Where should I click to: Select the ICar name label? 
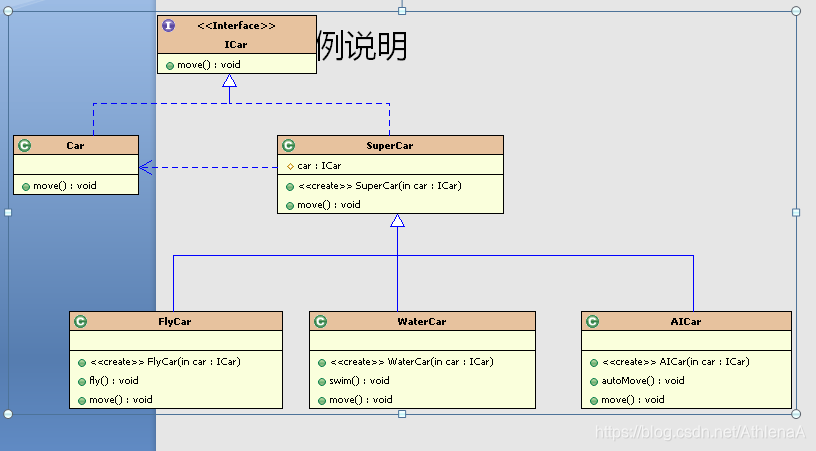[x=236, y=45]
